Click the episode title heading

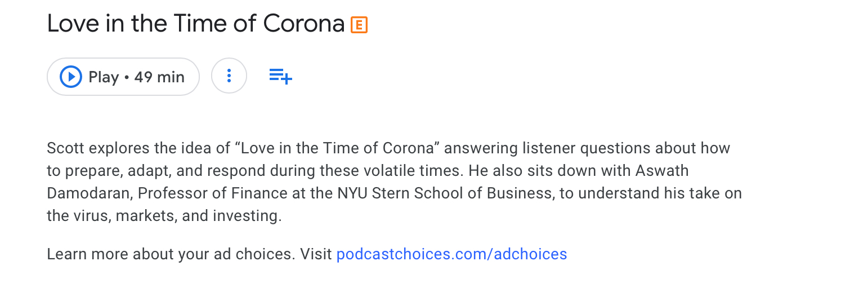pyautogui.click(x=195, y=24)
